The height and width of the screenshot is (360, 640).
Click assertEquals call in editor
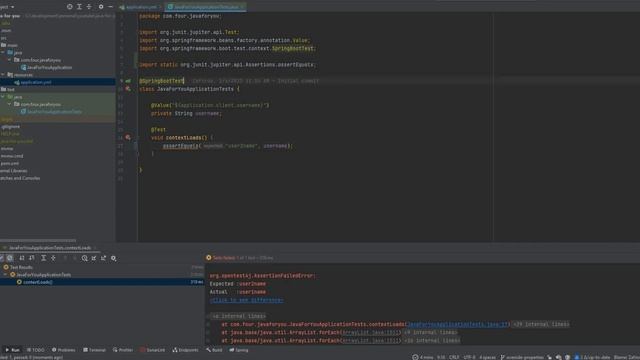point(180,146)
